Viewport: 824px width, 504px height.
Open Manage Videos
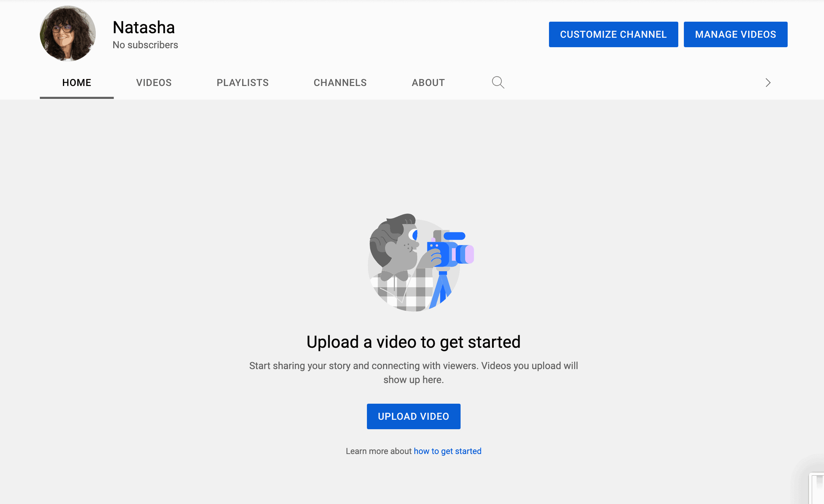[735, 34]
